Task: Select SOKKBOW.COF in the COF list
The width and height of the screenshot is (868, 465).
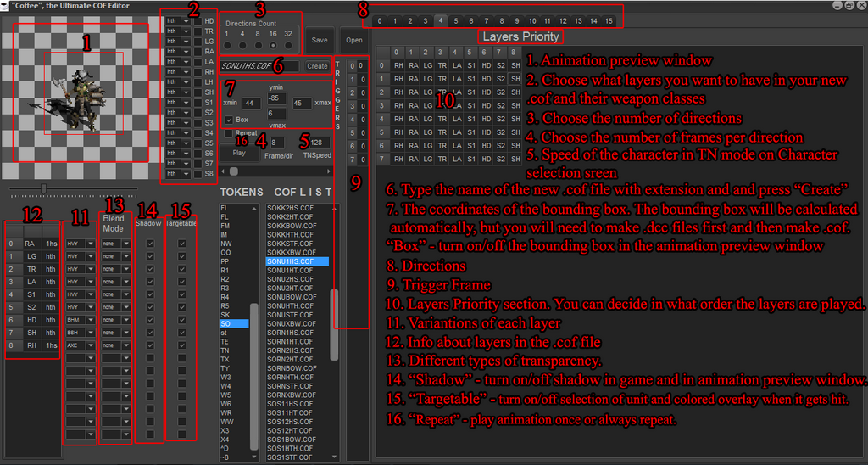Action: [x=298, y=226]
